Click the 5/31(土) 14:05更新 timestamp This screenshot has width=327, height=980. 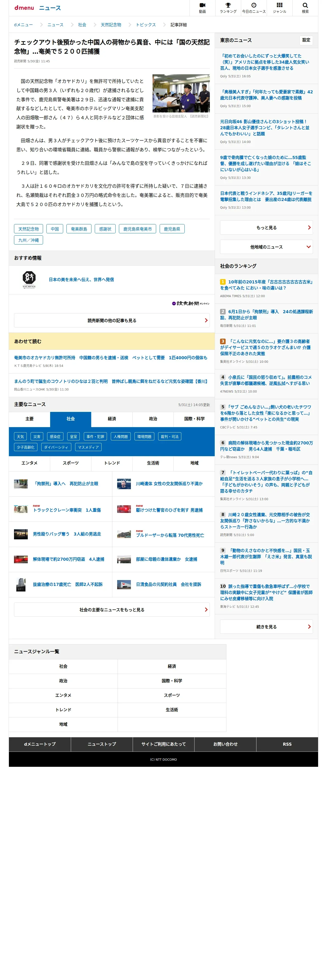pos(194,405)
